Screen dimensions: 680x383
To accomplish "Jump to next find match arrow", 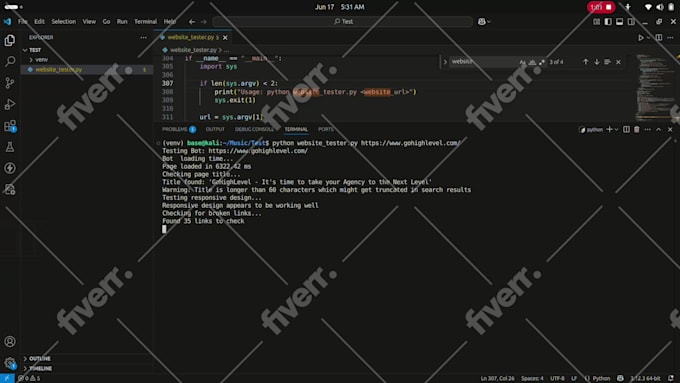I will [x=597, y=62].
